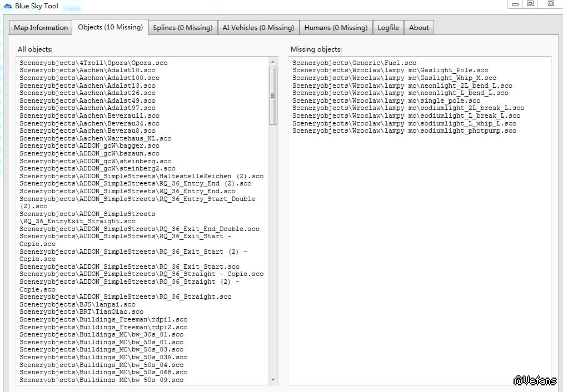Select Aachen\Adalst97.sco list entry
Viewport: 563px width, 392px height.
(x=87, y=108)
